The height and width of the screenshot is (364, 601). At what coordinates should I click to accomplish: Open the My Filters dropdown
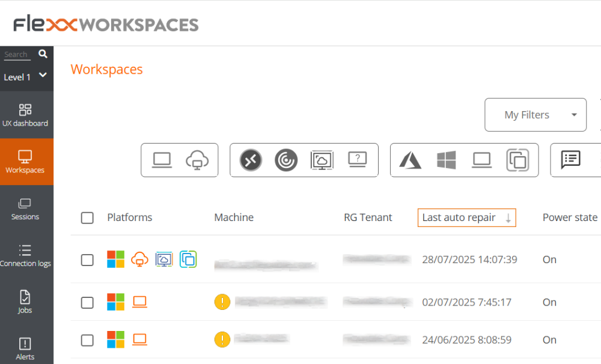tap(535, 115)
